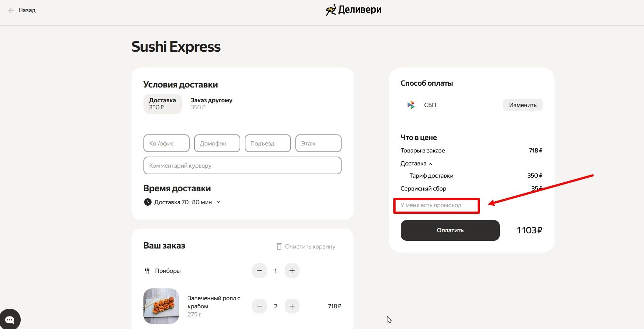Reduce baked crab roll quantity

coord(260,306)
